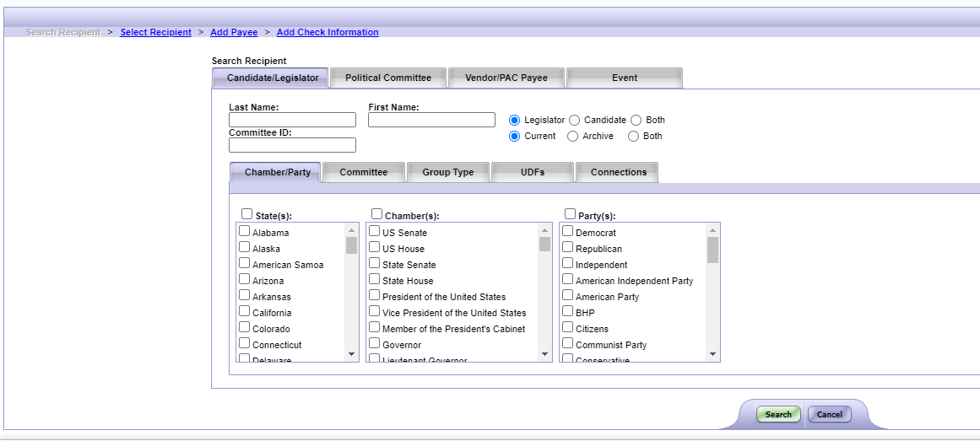Switch to the Group Type sub-tab
980x441 pixels.
[447, 172]
